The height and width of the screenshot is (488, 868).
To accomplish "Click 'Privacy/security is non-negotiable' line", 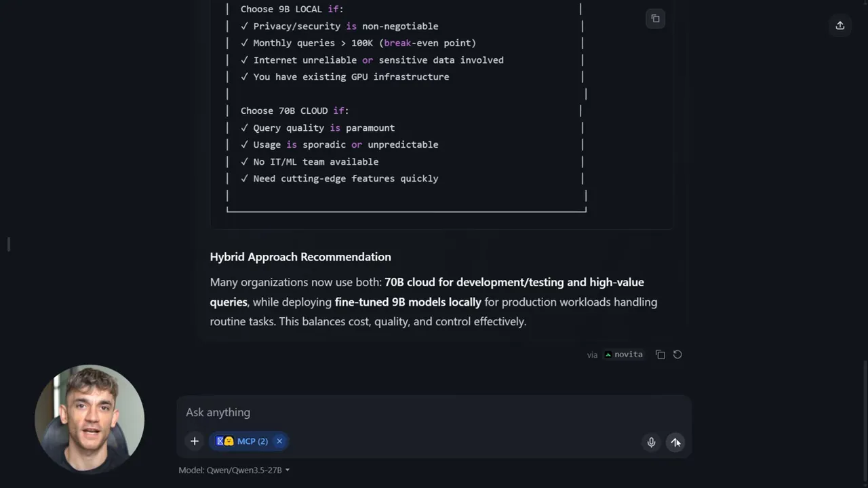I will 339,26.
